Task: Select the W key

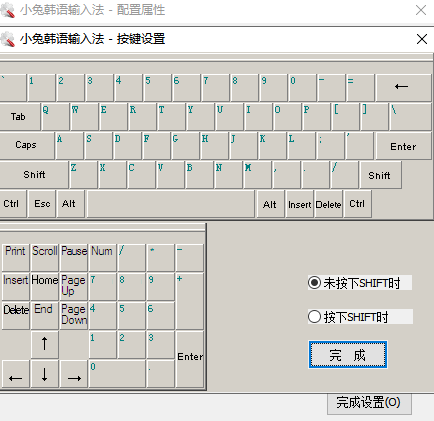Action: (85, 117)
